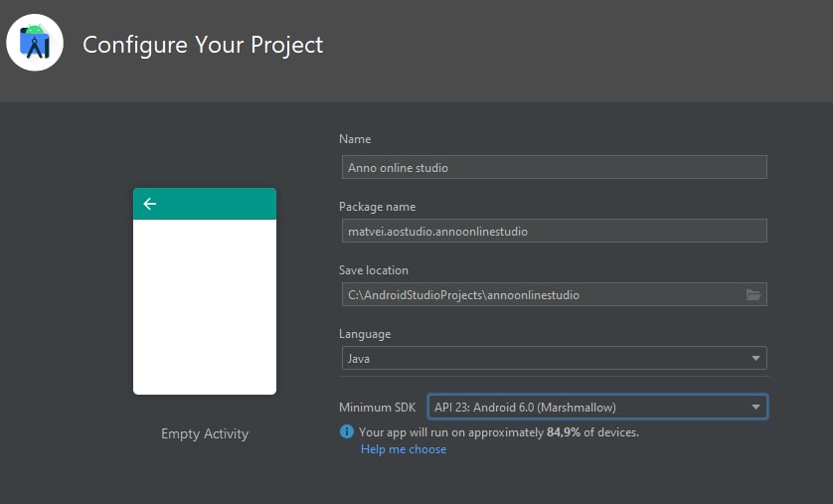This screenshot has width=833, height=504.
Task: Click the Help me choose link
Action: point(404,449)
